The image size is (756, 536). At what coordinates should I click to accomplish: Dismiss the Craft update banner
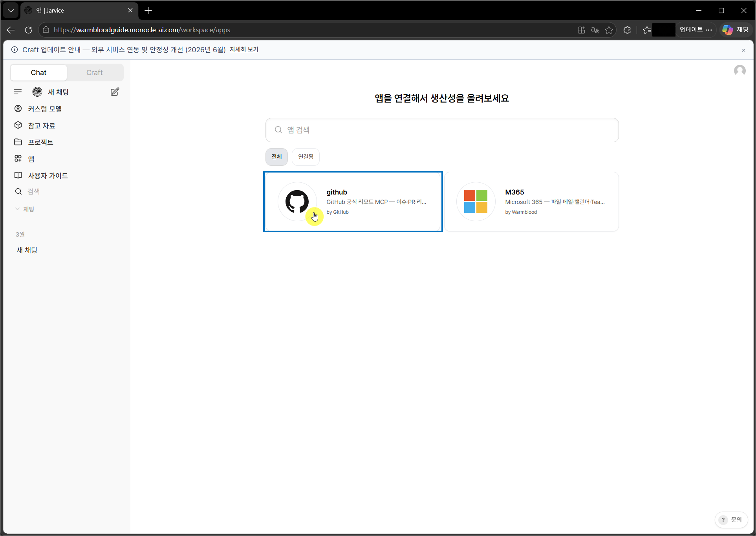click(x=743, y=50)
